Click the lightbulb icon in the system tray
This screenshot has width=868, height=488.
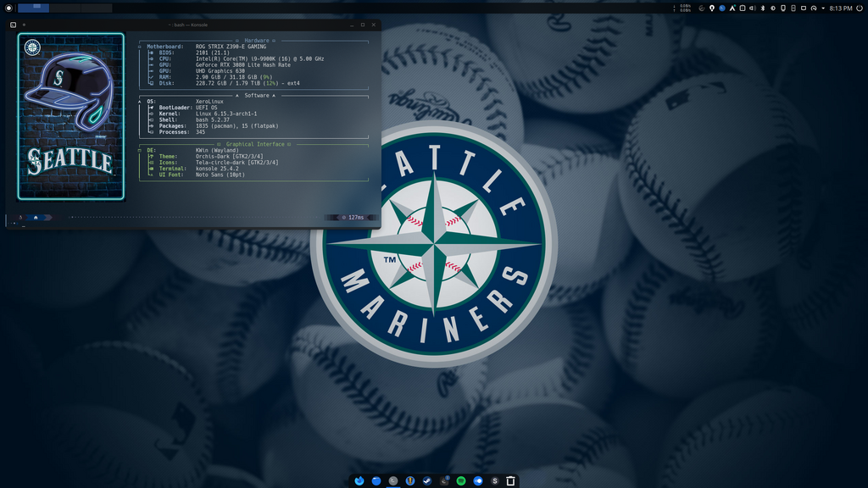712,8
